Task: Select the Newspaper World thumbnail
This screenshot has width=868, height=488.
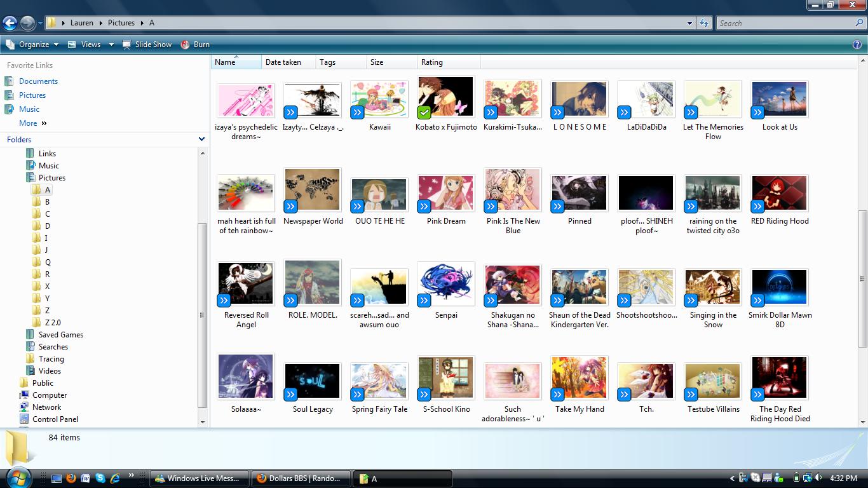Action: (313, 191)
